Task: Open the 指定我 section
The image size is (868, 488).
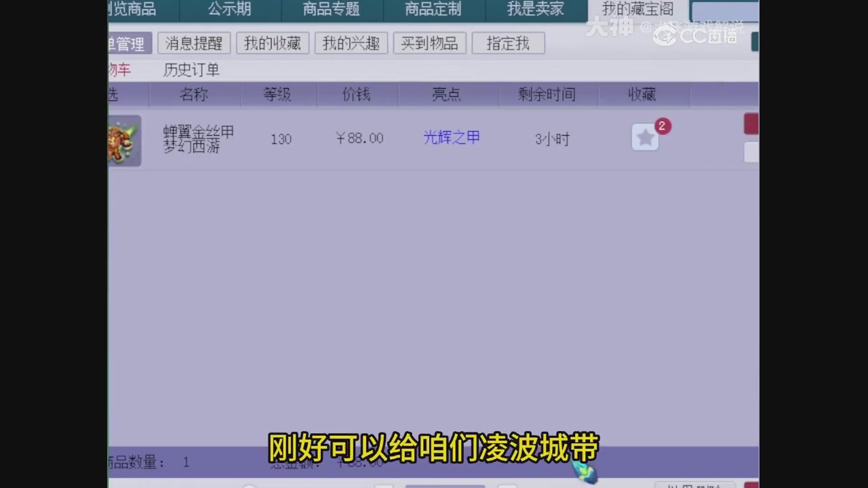Action: pyautogui.click(x=508, y=43)
